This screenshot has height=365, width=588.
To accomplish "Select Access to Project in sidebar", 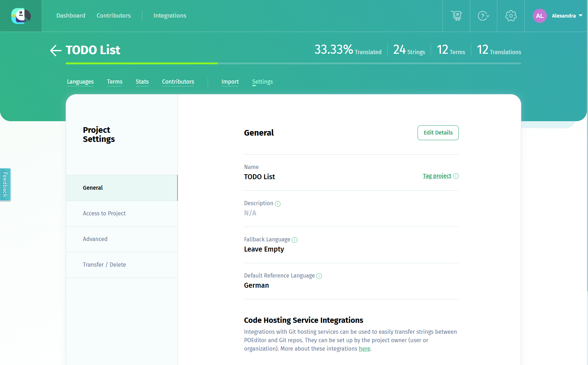I will 104,214.
